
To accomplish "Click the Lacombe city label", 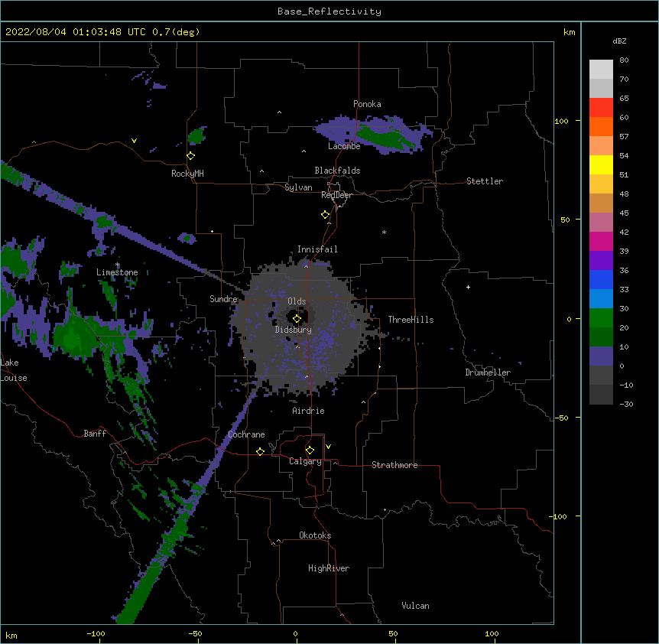I will tap(344, 146).
